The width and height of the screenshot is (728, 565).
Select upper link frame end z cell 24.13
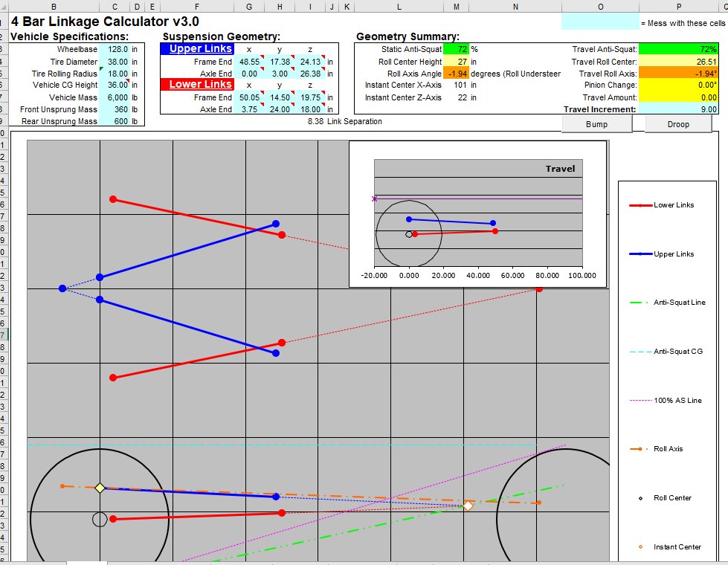[310, 61]
